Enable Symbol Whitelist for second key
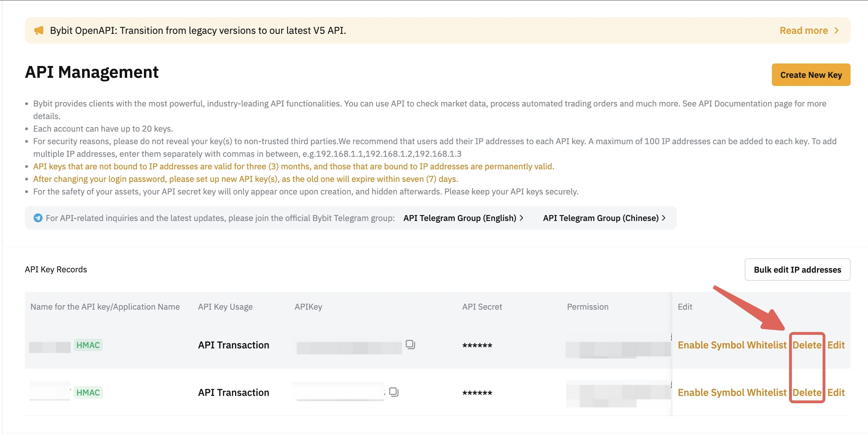The height and width of the screenshot is (435, 868). tap(732, 392)
